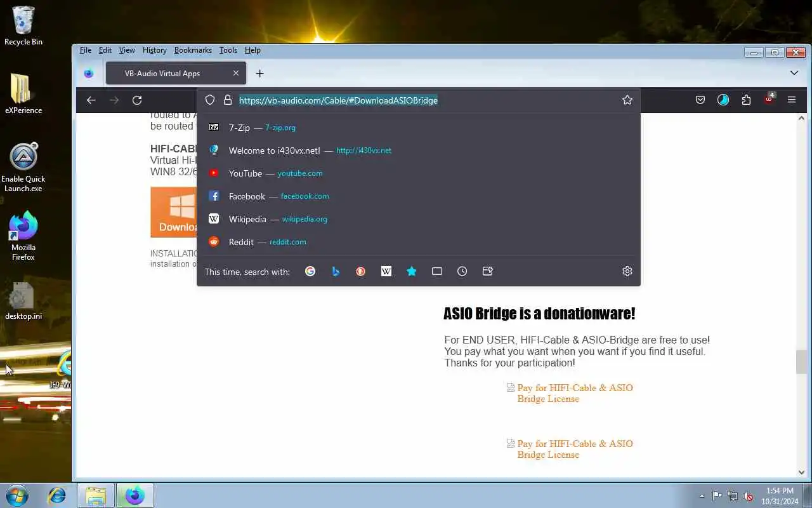Image resolution: width=812 pixels, height=508 pixels.
Task: Click second Pay for HIFI-Cable & ASIO Bridge link
Action: [x=575, y=449]
